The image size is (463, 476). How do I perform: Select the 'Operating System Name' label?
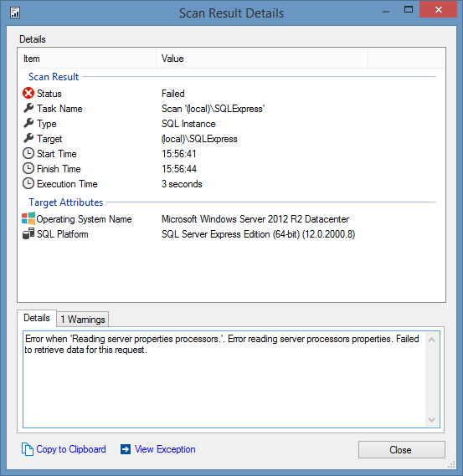coord(85,219)
